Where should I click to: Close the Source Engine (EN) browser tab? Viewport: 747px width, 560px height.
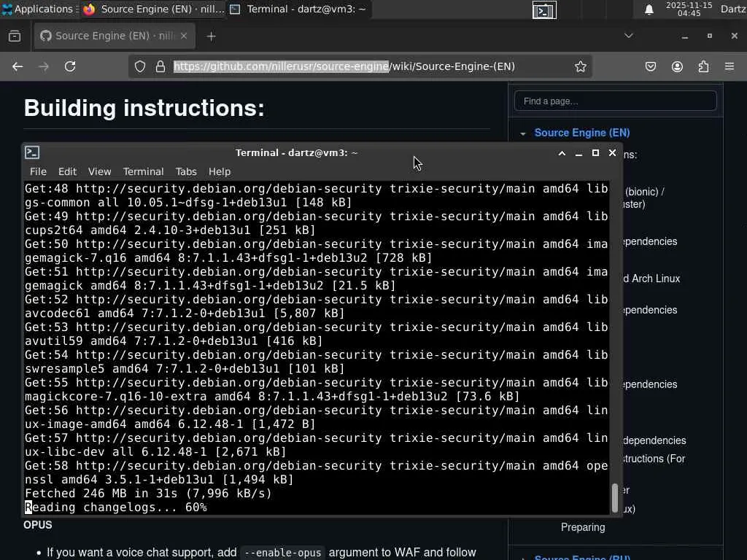pyautogui.click(x=183, y=36)
